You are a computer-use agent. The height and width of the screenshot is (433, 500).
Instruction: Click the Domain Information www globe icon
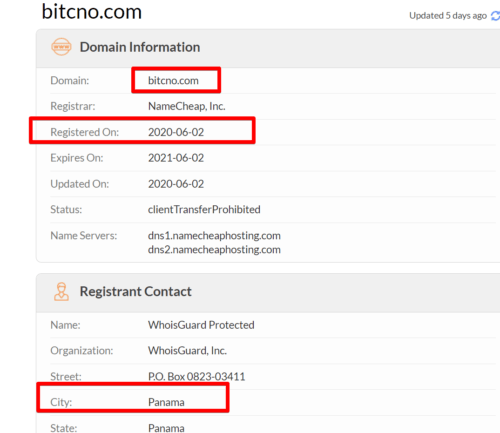61,47
